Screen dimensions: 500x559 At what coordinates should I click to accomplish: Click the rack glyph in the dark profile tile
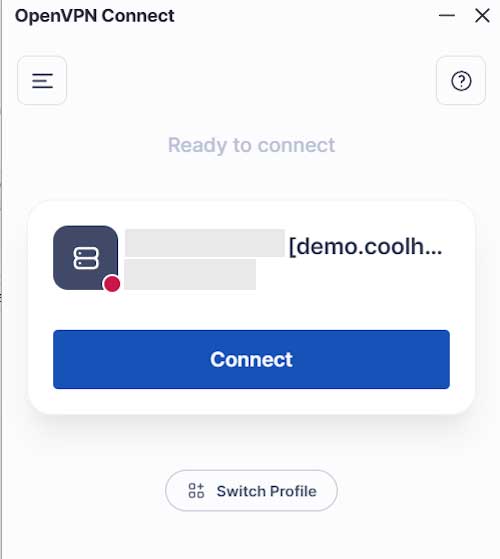coord(86,258)
